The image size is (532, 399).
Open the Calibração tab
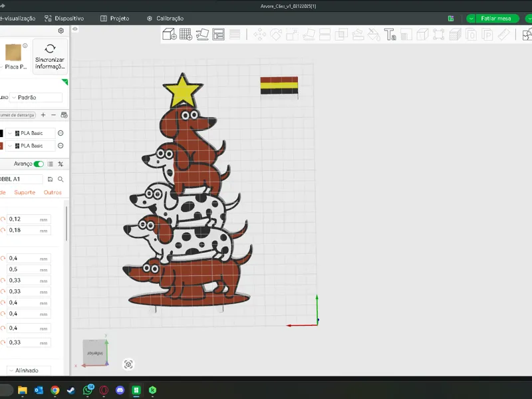[x=165, y=19]
